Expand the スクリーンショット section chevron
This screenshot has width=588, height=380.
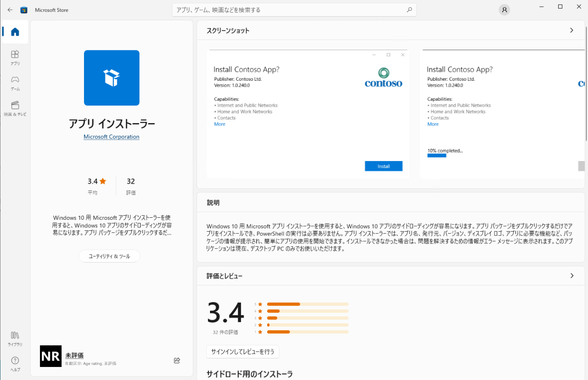tap(572, 30)
